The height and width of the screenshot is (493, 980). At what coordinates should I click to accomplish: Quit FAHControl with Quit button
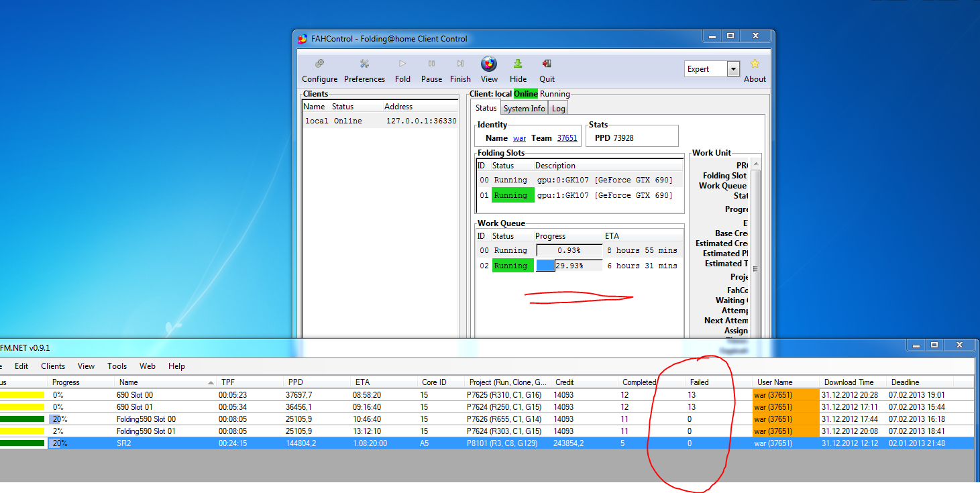pyautogui.click(x=547, y=70)
